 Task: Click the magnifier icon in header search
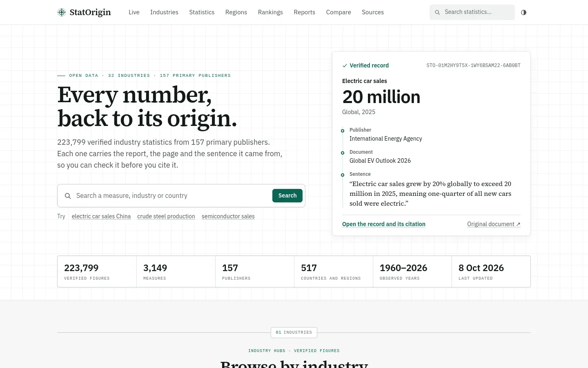point(437,12)
